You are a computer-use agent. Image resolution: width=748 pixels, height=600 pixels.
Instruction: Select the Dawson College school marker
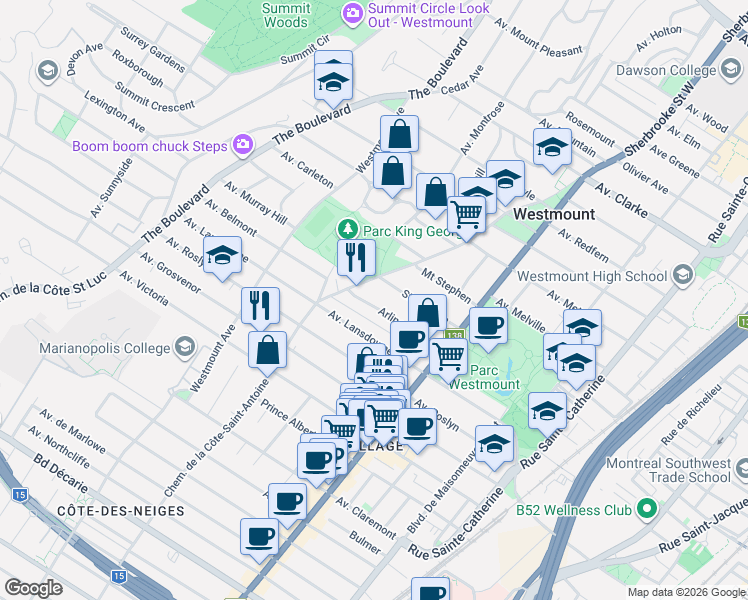pyautogui.click(x=731, y=70)
